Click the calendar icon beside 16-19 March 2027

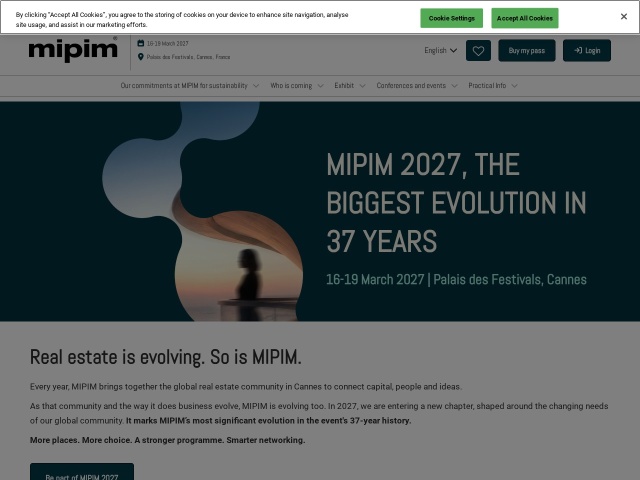[141, 43]
